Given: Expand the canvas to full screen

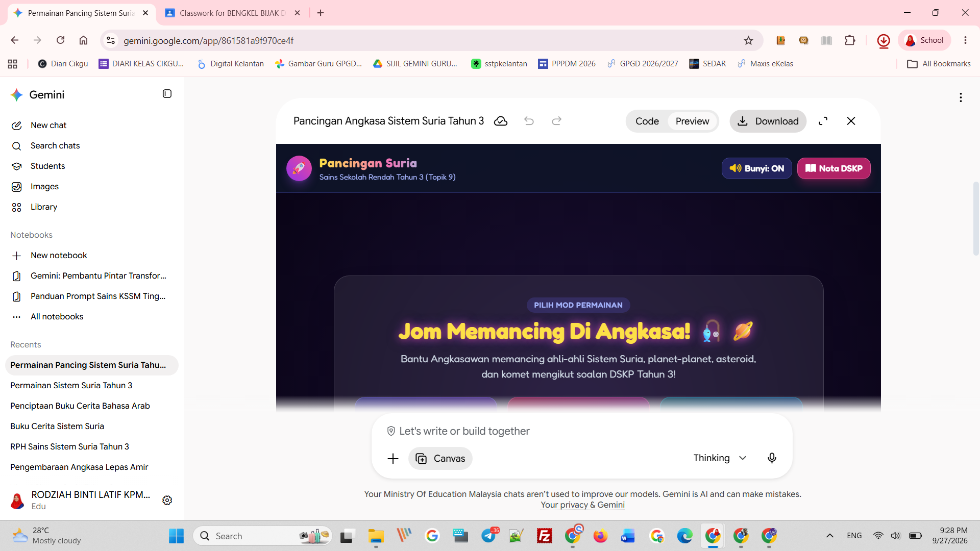Looking at the screenshot, I should [x=823, y=121].
